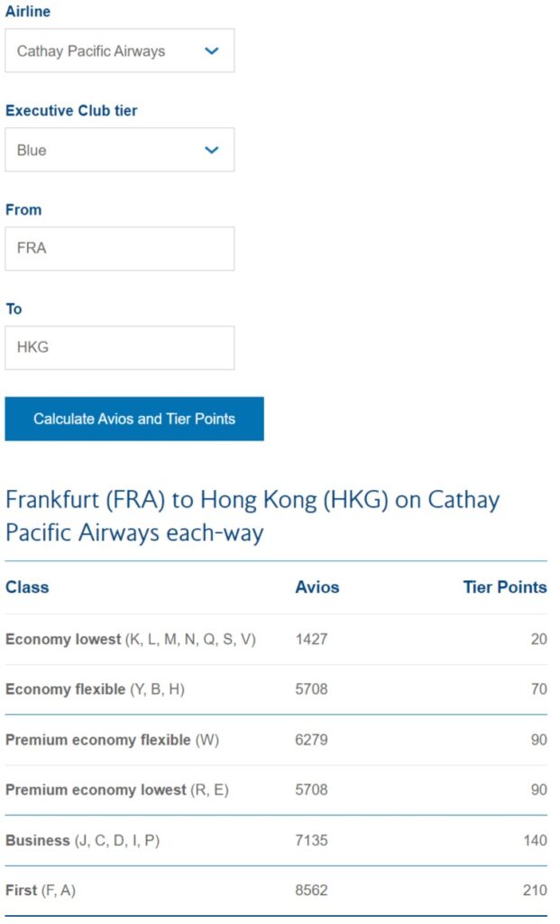Screen dimensions: 560x924
Task: Click the Tier Points column header
Action: click(505, 587)
